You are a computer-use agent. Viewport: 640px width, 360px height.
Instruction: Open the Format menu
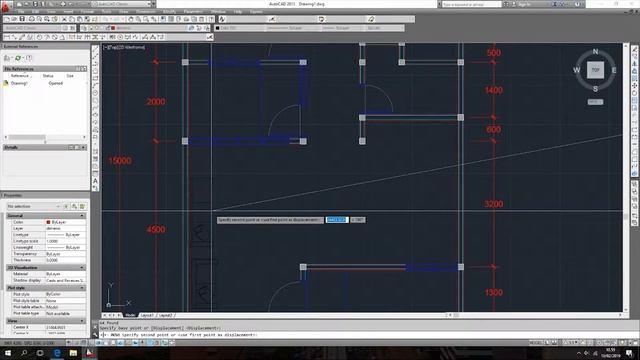[87, 12]
